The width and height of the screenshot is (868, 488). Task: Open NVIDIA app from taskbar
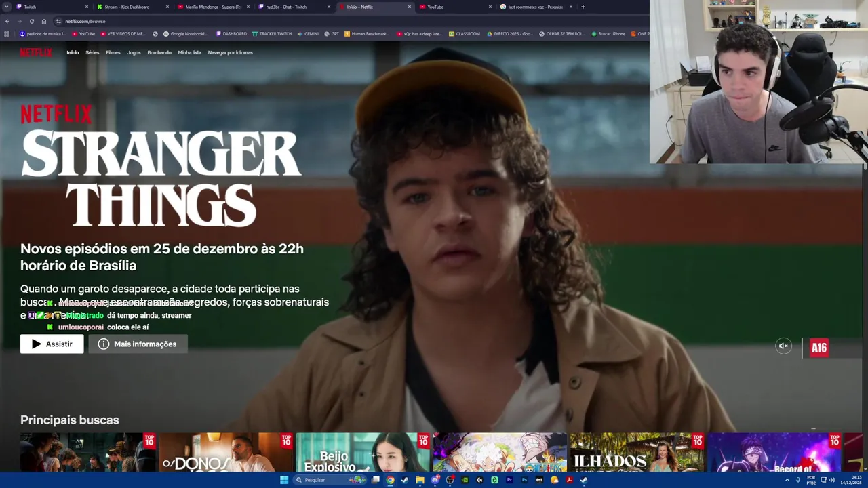[465, 480]
